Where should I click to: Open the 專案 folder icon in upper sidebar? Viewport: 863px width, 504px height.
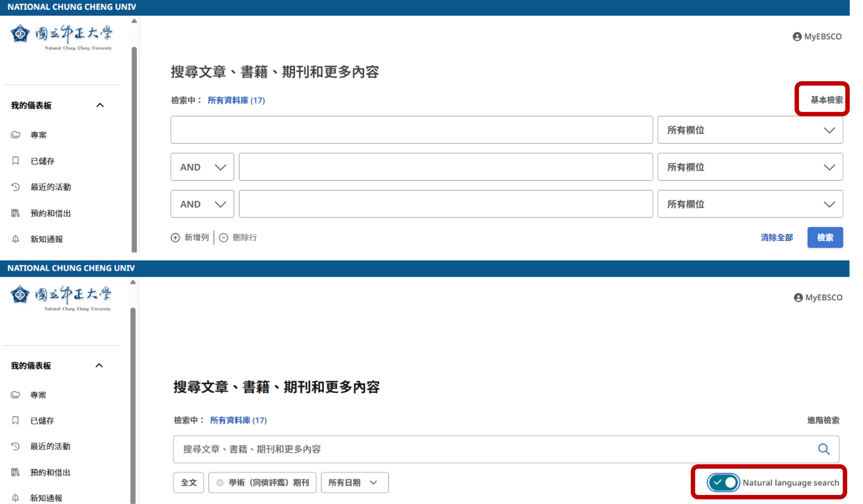click(x=15, y=134)
